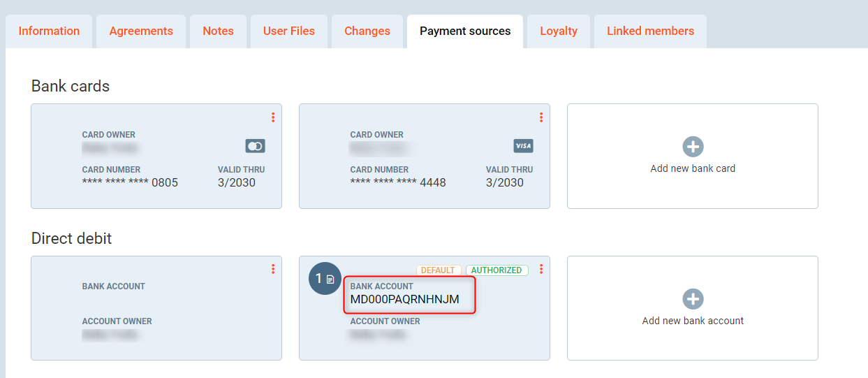Open the Agreements tab
Image resolution: width=868 pixels, height=378 pixels.
141,31
